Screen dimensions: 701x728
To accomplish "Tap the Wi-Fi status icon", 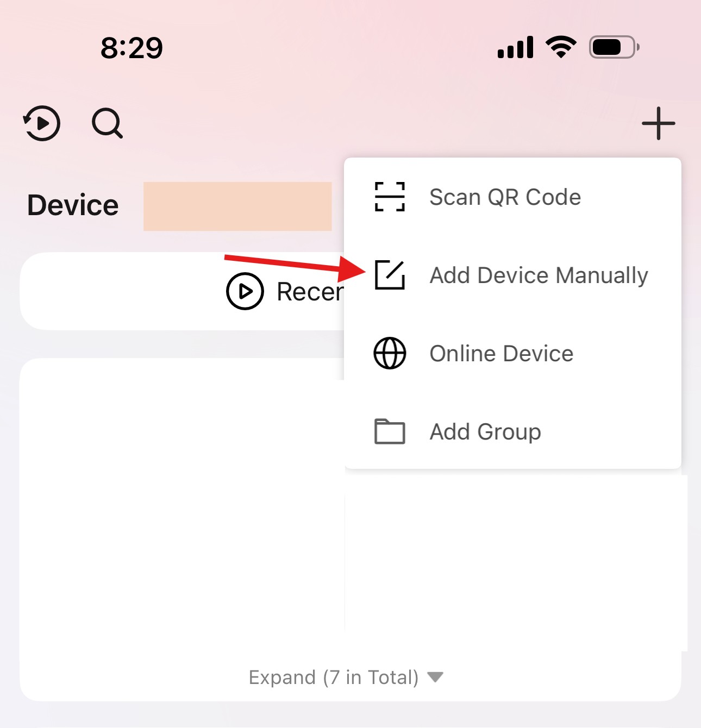I will pyautogui.click(x=561, y=47).
